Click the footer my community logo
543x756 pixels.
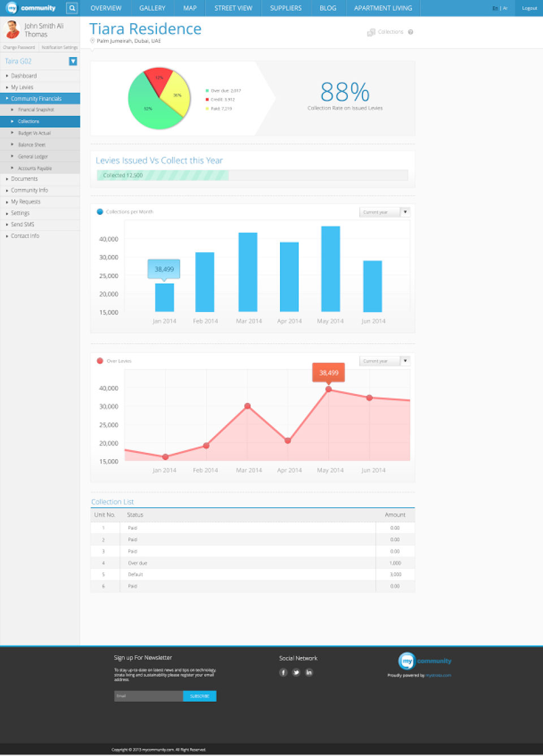click(425, 660)
